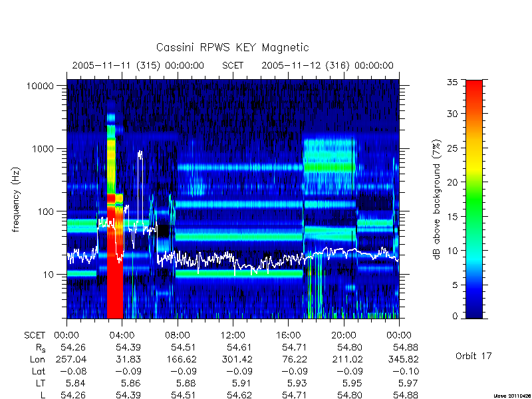532x399 pixels.
Task: Click LT value 5.91
Action: (241, 384)
